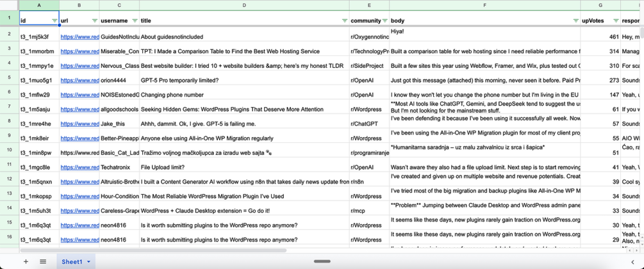Select cell 'r/TechnologyPr' in row 3

pyautogui.click(x=370, y=49)
